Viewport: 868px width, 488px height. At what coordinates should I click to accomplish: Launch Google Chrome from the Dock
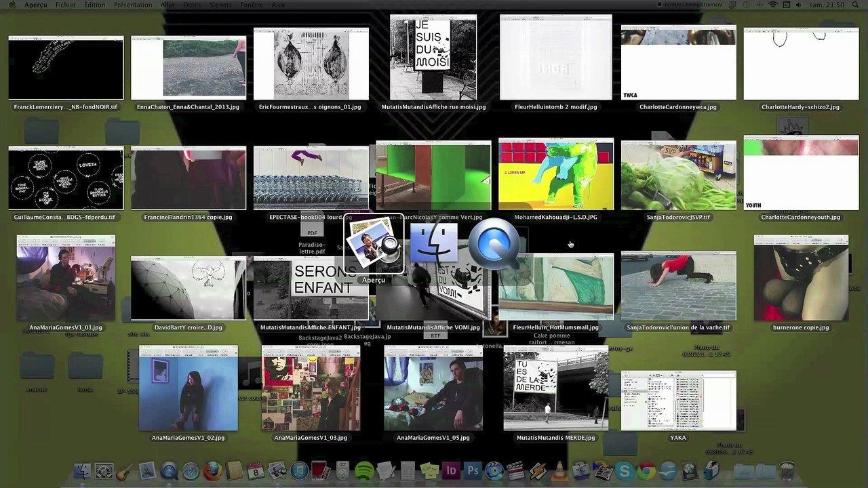click(x=646, y=471)
